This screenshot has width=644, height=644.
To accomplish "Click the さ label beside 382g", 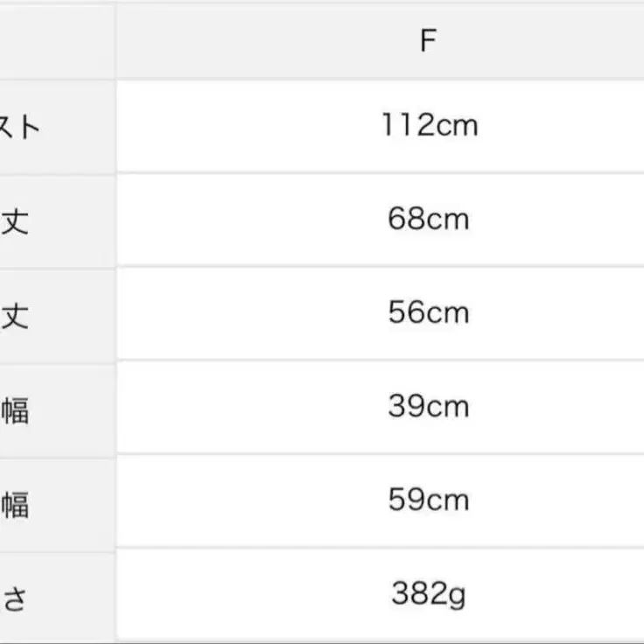I will tap(15, 597).
